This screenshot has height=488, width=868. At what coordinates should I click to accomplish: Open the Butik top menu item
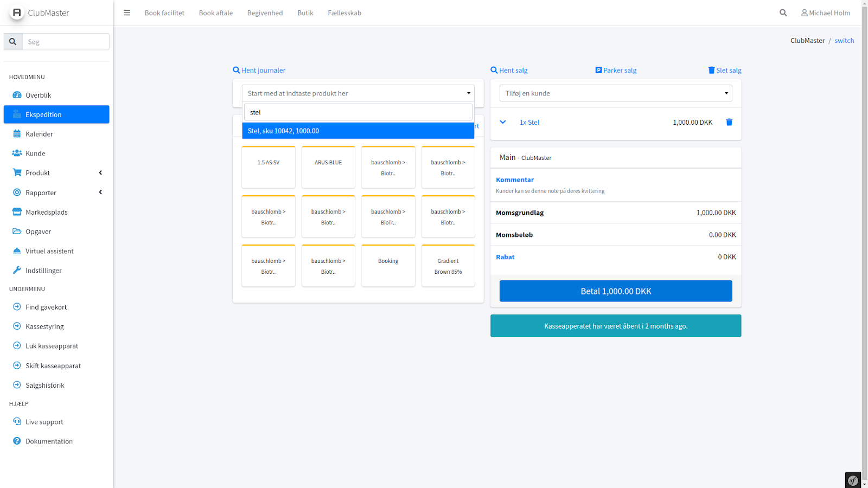click(x=305, y=13)
